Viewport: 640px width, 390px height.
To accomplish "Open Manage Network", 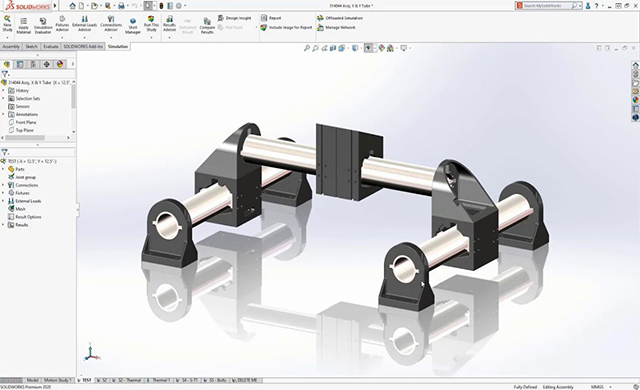I will (336, 27).
